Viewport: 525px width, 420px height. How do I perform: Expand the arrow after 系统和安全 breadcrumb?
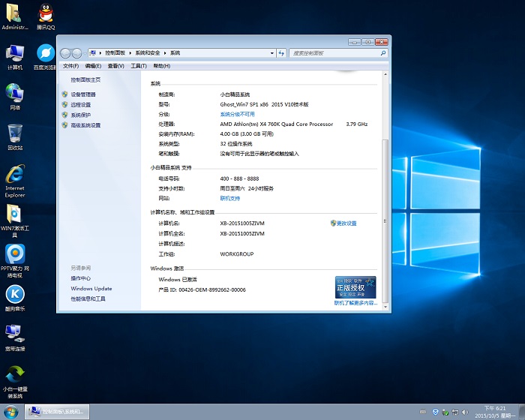[165, 53]
